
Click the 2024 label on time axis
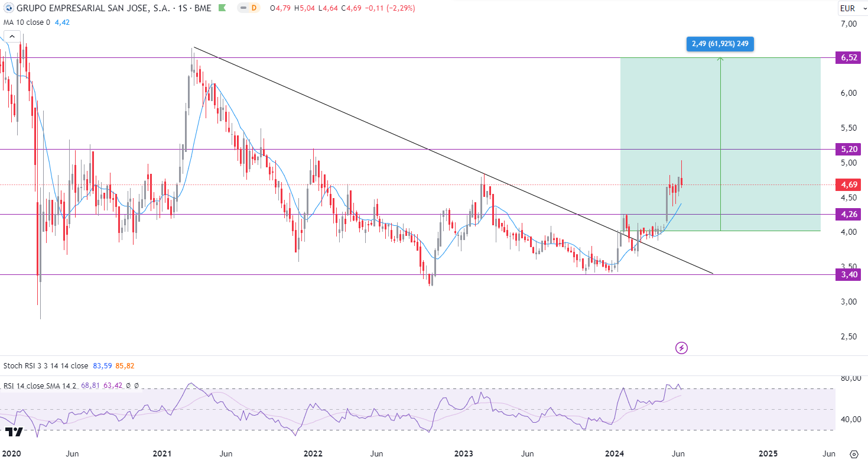tap(615, 453)
